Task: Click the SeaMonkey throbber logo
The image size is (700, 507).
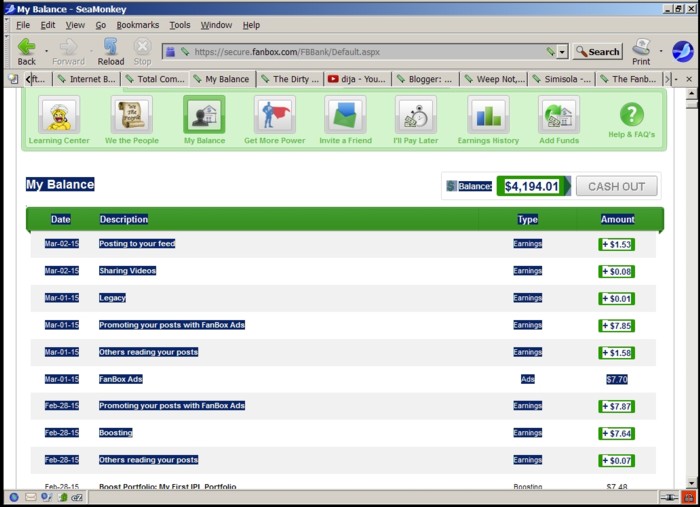Action: pos(683,51)
